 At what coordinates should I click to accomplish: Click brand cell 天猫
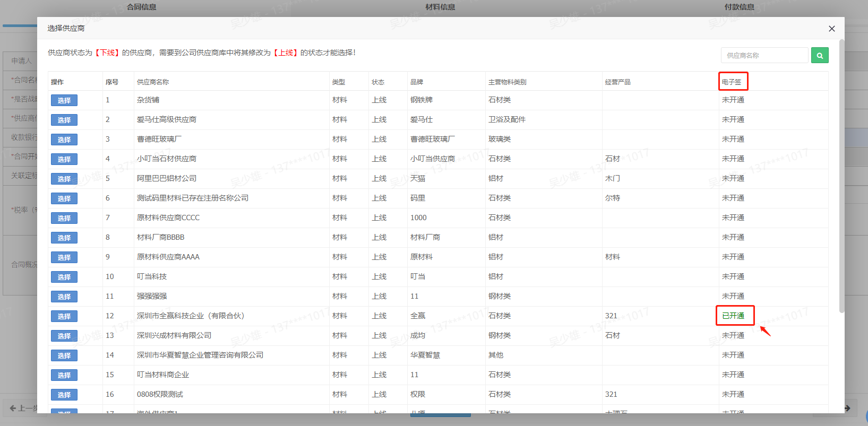pyautogui.click(x=418, y=178)
